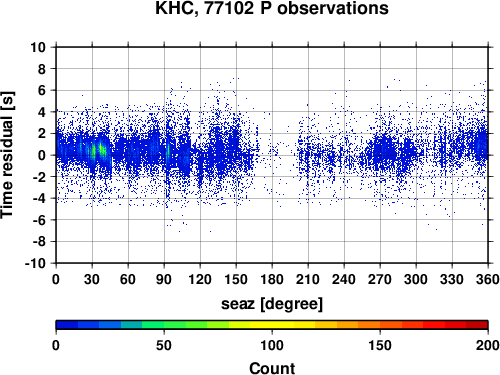Click the colorbar tick label 200
This screenshot has height=375, width=500.
[x=488, y=345]
